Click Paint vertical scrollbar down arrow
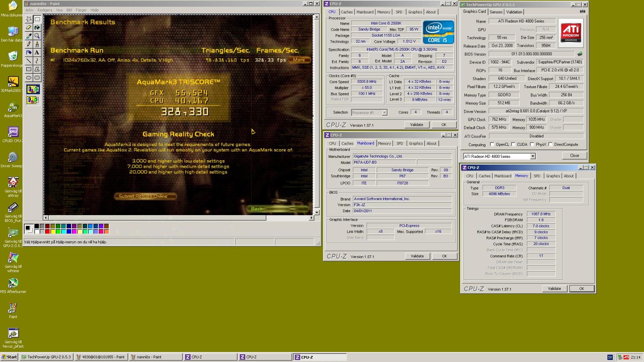Image resolution: width=644 pixels, height=362 pixels. pos(316,212)
